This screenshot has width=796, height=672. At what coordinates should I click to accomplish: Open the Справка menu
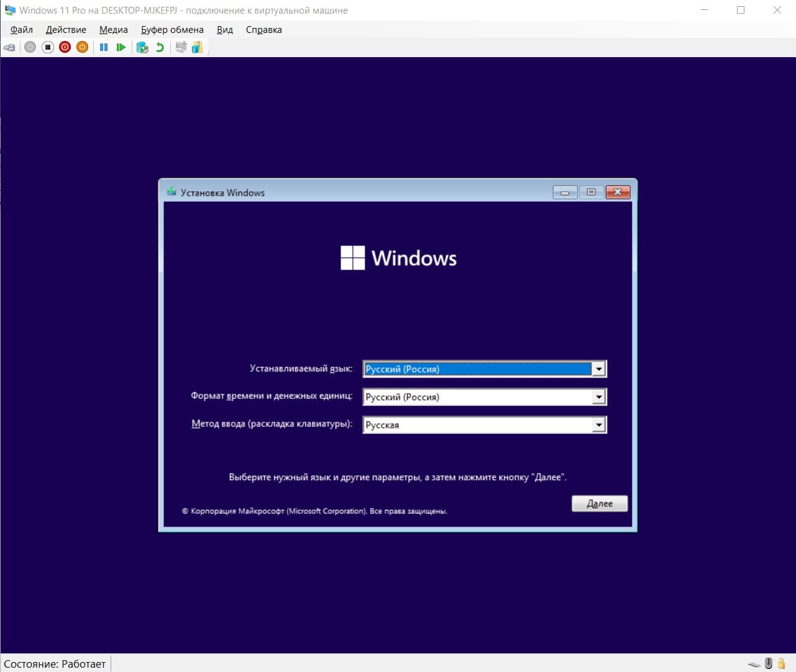263,30
